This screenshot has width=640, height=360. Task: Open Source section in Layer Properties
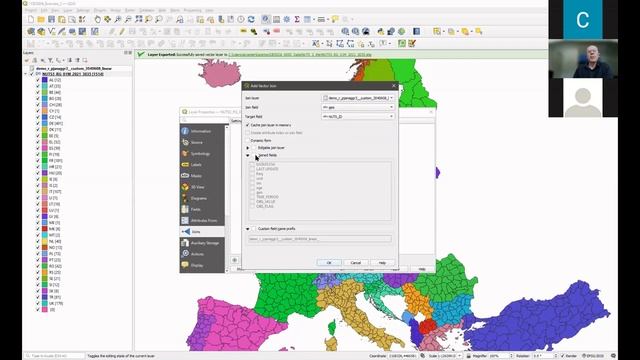202,142
